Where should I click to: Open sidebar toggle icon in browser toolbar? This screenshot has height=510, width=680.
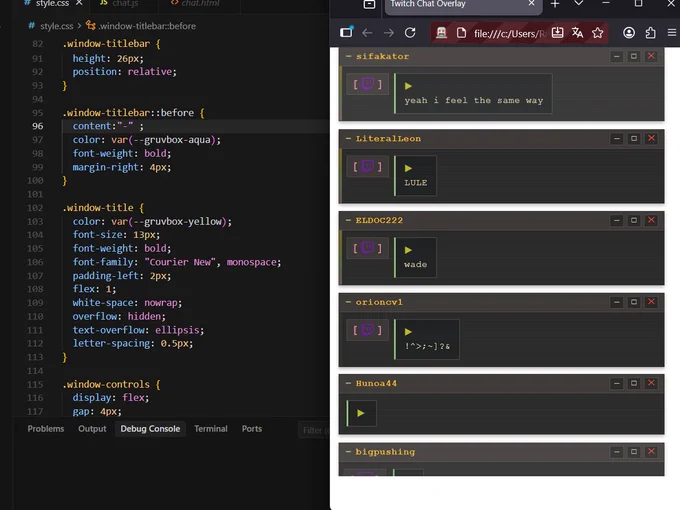pos(346,32)
